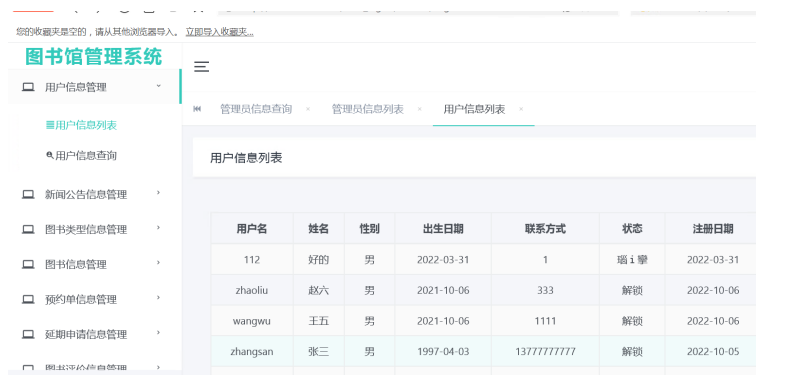The width and height of the screenshot is (796, 377).
Task: Click username cell zhaoliu
Action: (x=252, y=290)
